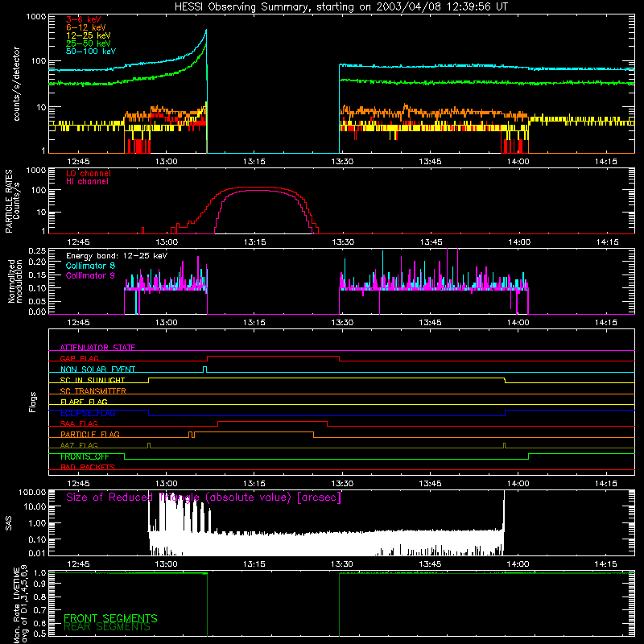Click the "Size of Reduced Triangle" panel label
This screenshot has height=644, width=644.
pyautogui.click(x=204, y=497)
